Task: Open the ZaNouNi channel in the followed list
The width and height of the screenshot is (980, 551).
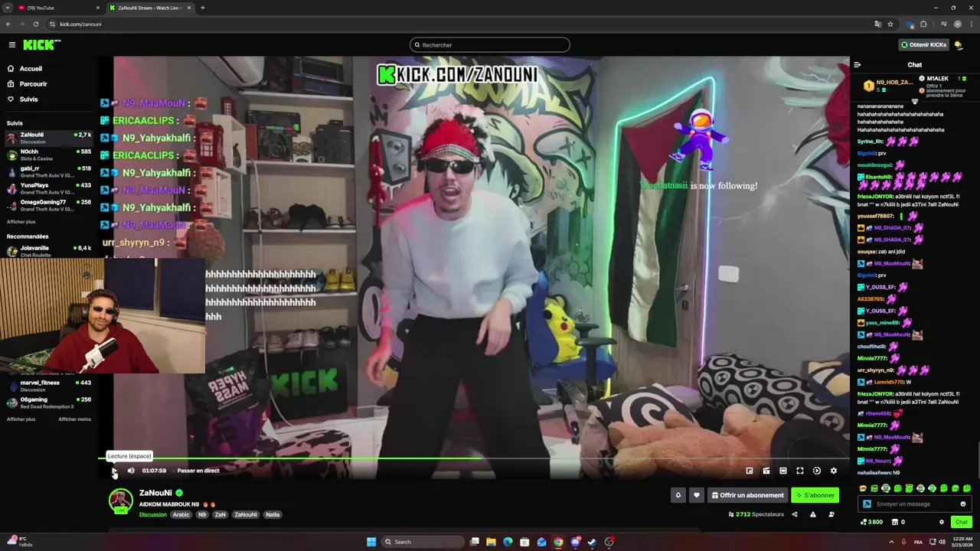Action: [x=49, y=139]
